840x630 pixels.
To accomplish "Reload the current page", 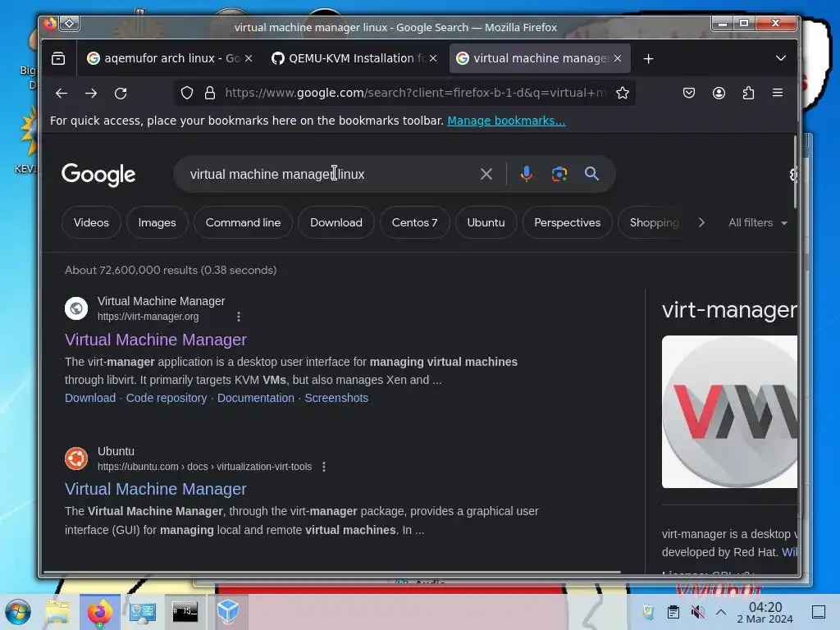I will point(121,94).
